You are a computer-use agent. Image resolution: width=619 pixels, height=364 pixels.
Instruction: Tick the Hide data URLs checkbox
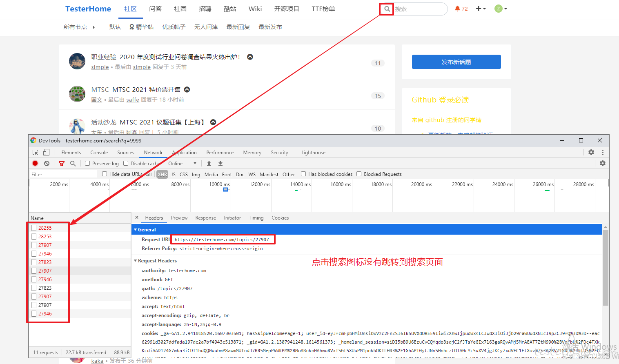[105, 174]
